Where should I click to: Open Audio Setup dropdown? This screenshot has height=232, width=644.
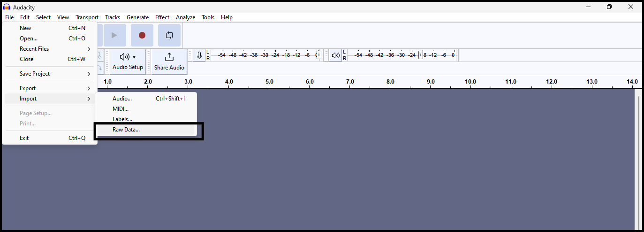pyautogui.click(x=128, y=62)
